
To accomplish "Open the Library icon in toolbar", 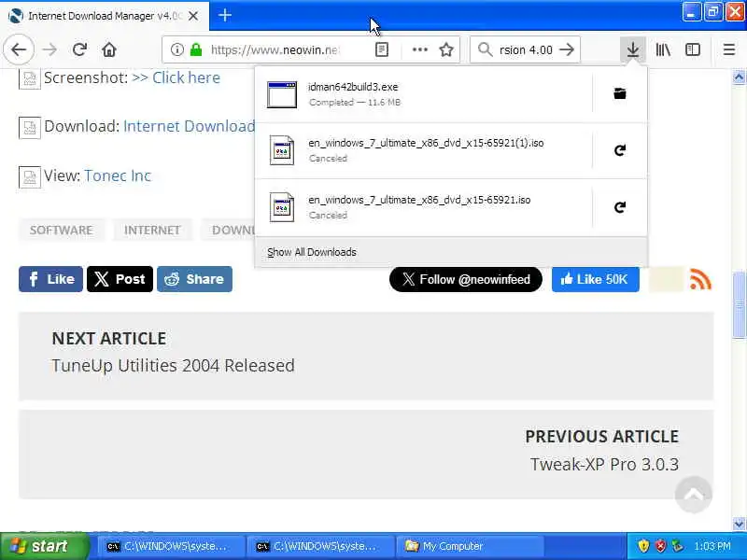I will [663, 49].
